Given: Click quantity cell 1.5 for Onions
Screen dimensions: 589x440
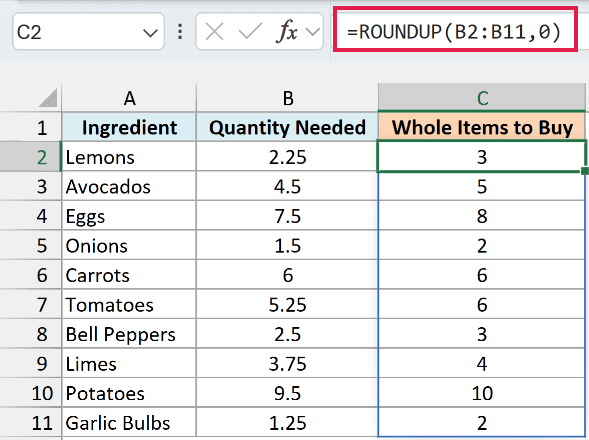Looking at the screenshot, I should coord(287,245).
